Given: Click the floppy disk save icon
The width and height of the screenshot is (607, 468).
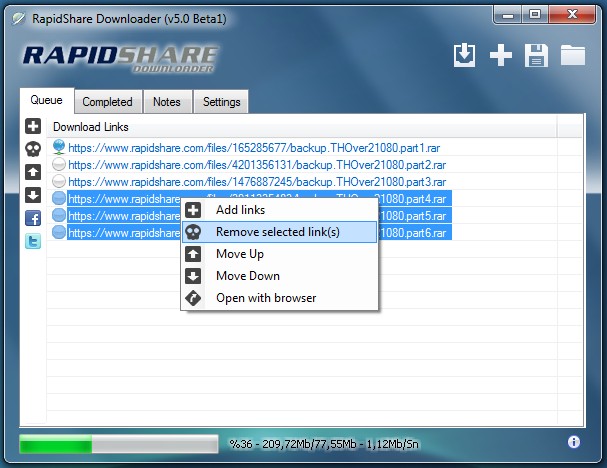Looking at the screenshot, I should 536,56.
